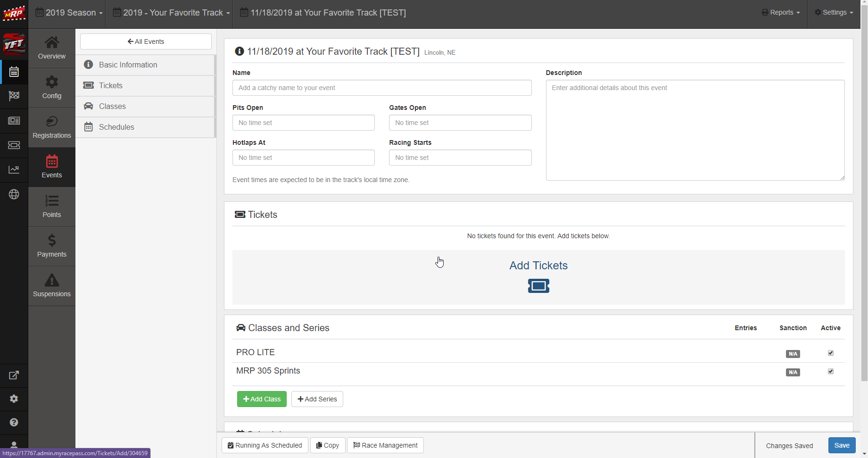Open the Config gear section
The width and height of the screenshot is (868, 458).
click(x=52, y=88)
